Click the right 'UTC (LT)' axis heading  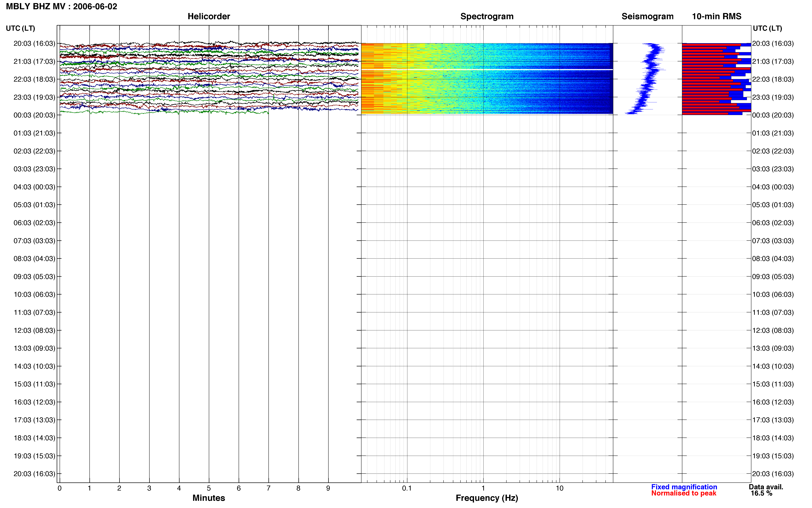click(x=767, y=28)
